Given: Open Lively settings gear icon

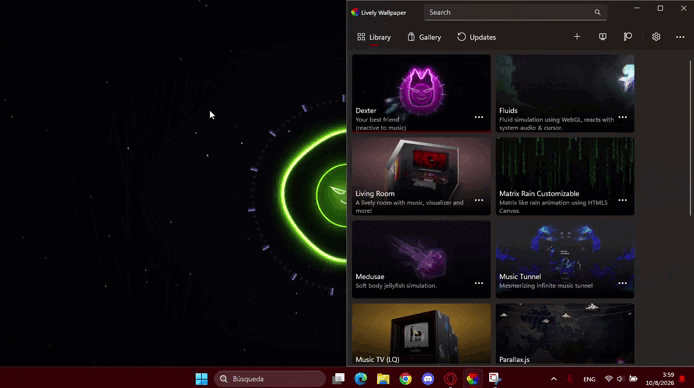Looking at the screenshot, I should [656, 37].
